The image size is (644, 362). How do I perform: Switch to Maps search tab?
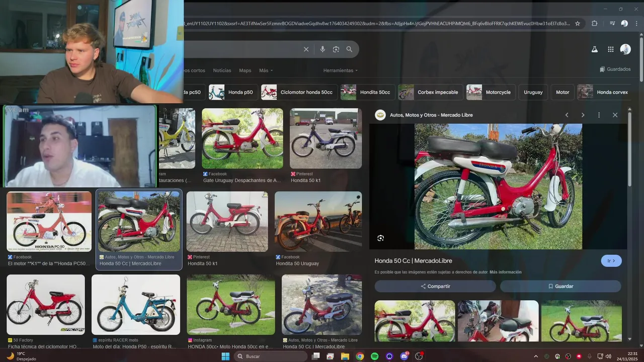[x=245, y=70]
